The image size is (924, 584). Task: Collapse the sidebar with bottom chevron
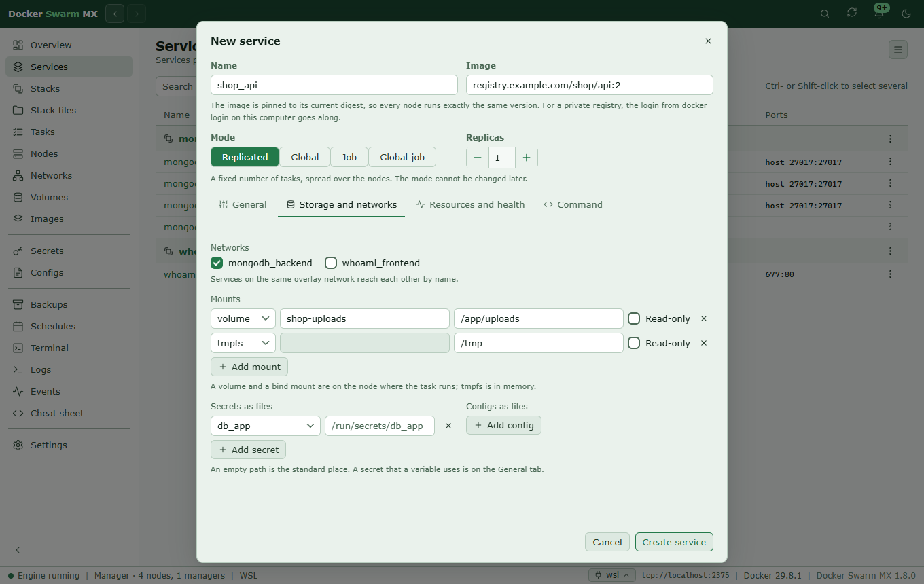coord(18,550)
